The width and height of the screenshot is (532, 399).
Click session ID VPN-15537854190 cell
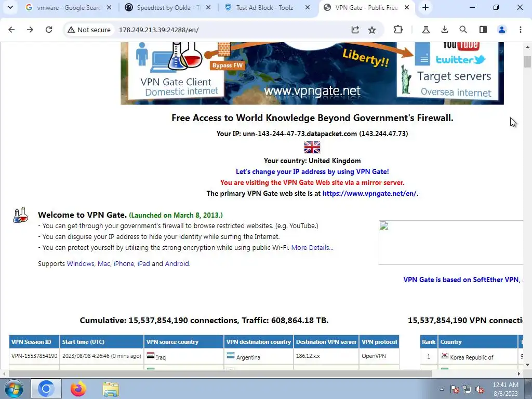tap(34, 356)
